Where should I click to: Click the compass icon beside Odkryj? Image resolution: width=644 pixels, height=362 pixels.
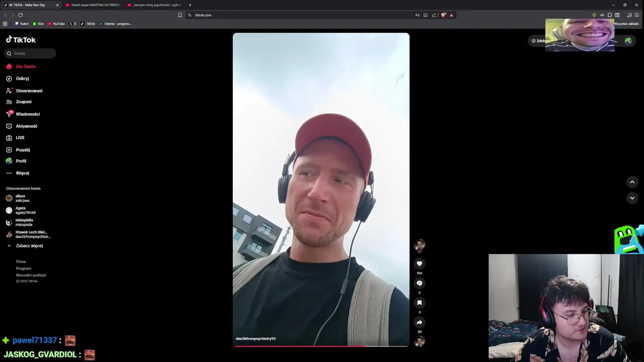9,78
